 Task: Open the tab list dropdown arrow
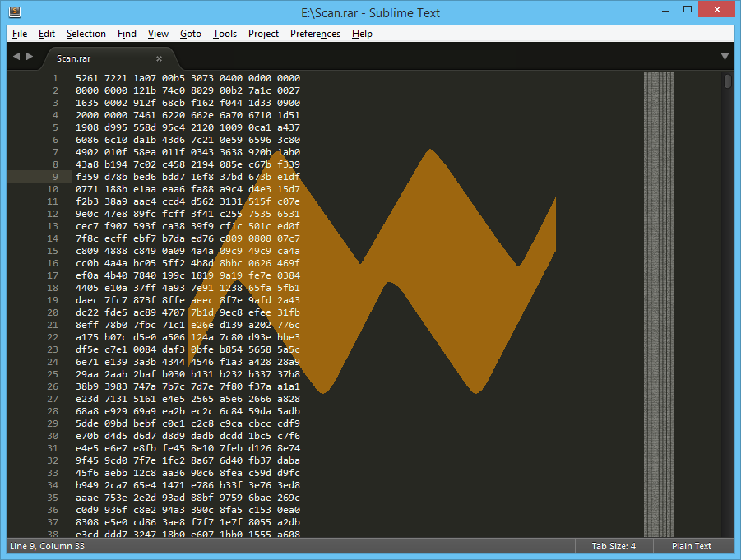tap(725, 57)
